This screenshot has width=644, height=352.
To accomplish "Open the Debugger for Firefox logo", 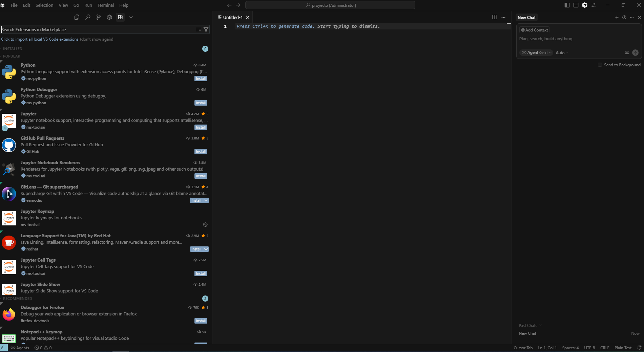I will coord(9,314).
